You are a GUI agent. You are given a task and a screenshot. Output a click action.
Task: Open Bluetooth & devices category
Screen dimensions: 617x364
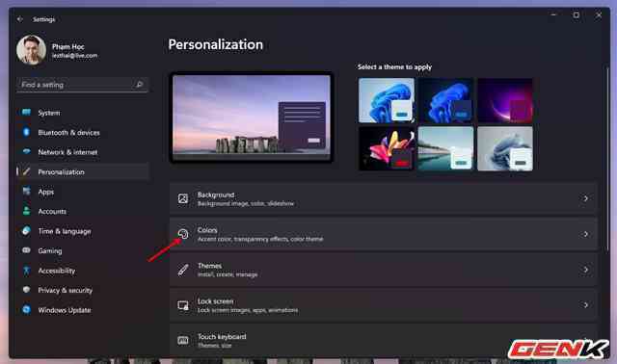(83, 133)
